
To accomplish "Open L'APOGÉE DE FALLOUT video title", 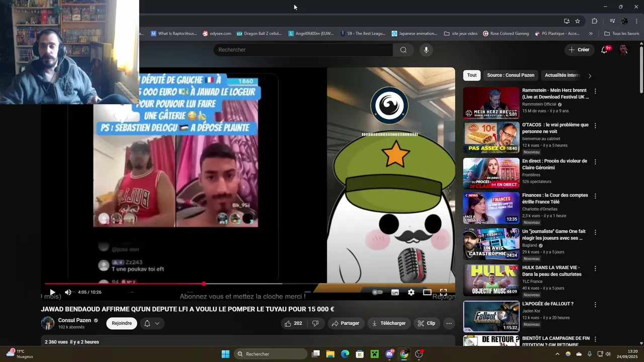I will tap(548, 304).
